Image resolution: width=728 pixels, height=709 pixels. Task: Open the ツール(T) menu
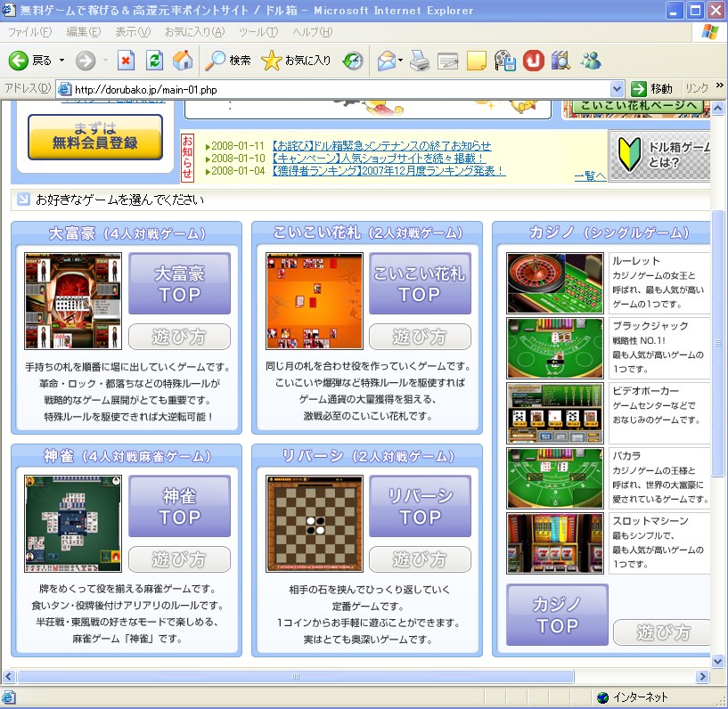[258, 31]
